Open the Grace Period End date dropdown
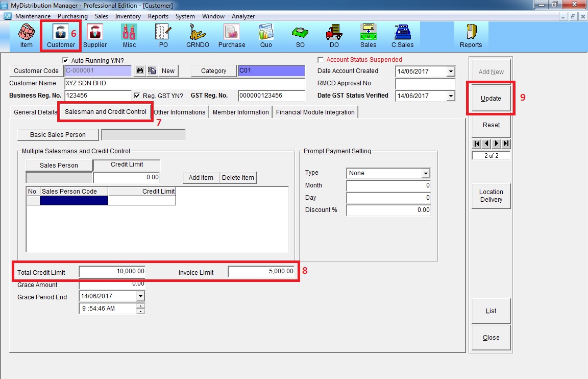 point(140,296)
